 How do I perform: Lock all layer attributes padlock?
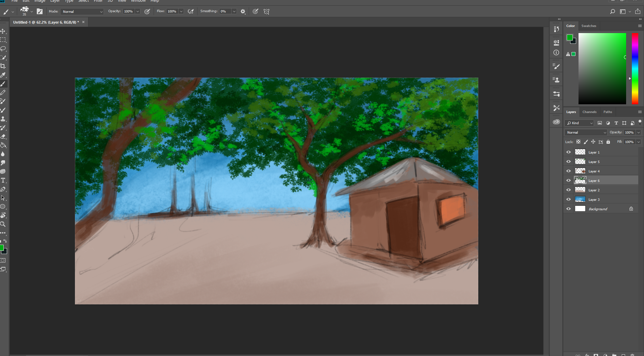(608, 142)
